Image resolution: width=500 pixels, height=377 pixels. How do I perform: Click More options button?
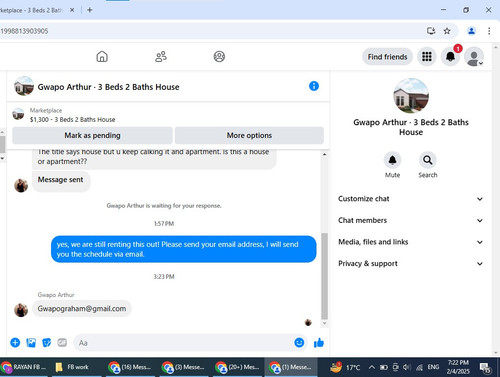point(249,135)
